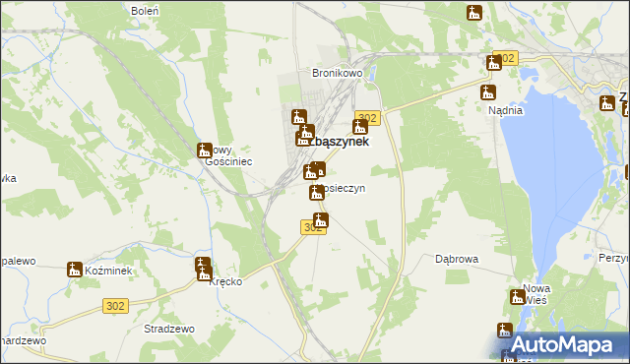Select the Gościniec place label
The image size is (630, 364).
(228, 161)
